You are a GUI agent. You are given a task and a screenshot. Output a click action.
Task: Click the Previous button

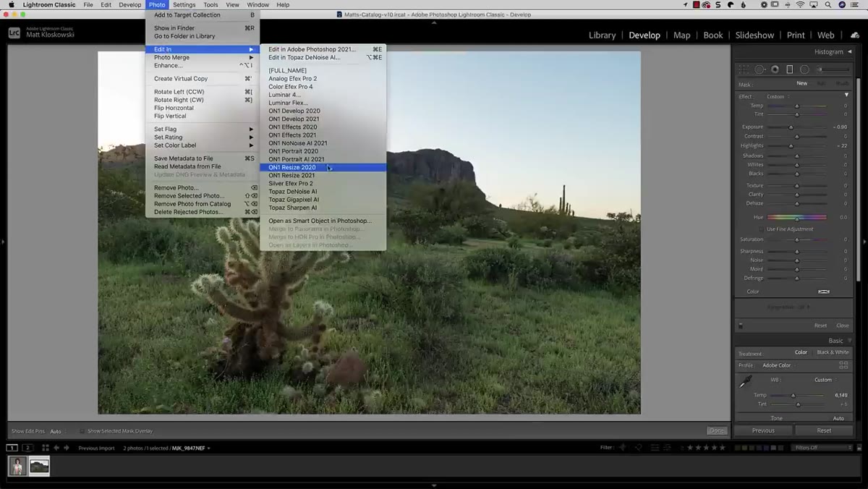763,430
